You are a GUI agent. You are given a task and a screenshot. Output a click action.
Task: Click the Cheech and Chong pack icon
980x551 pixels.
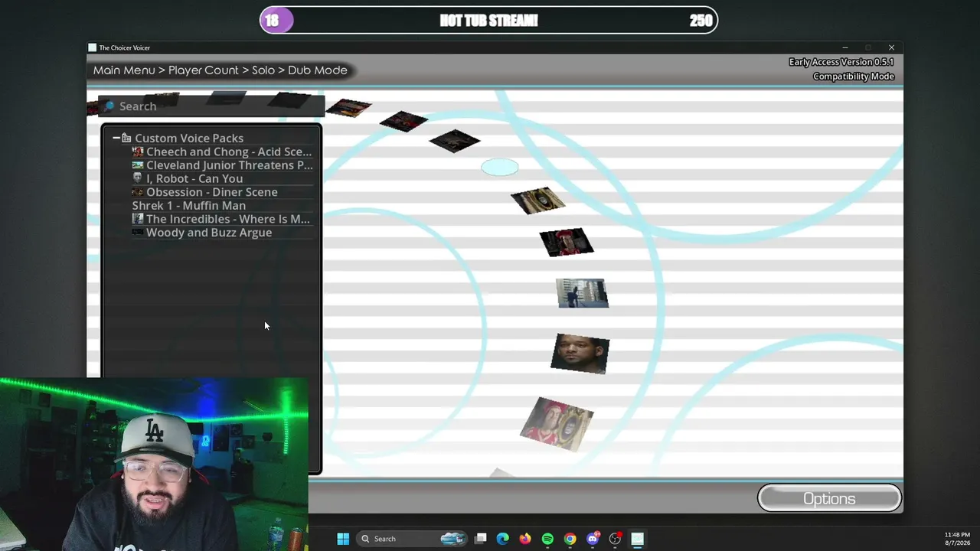tap(138, 152)
